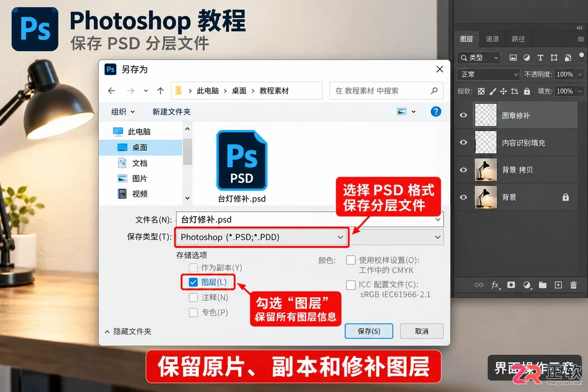Image resolution: width=588 pixels, height=392 pixels.
Task: Switch to the 路径 tab
Action: pyautogui.click(x=518, y=39)
